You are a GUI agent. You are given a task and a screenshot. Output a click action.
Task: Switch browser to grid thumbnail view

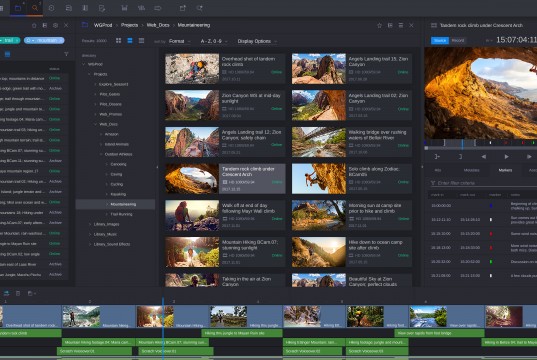[118, 41]
